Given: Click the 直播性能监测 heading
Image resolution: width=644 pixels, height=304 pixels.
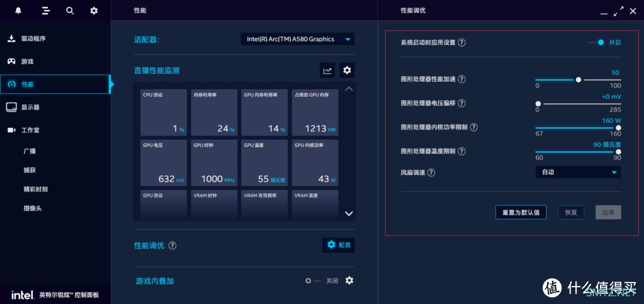Looking at the screenshot, I should coord(156,70).
